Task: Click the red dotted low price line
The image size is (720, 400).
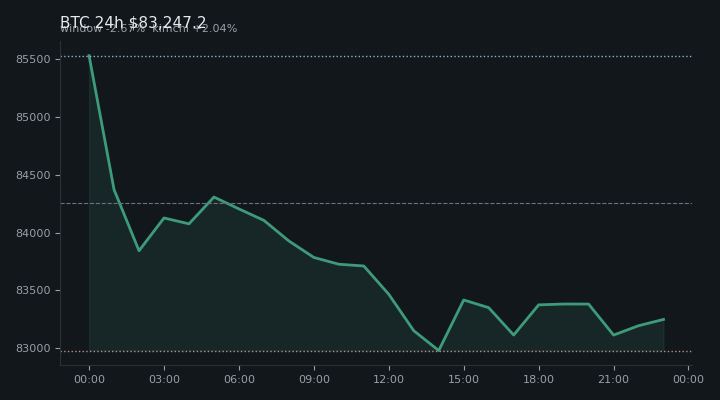Action: pyautogui.click(x=376, y=351)
